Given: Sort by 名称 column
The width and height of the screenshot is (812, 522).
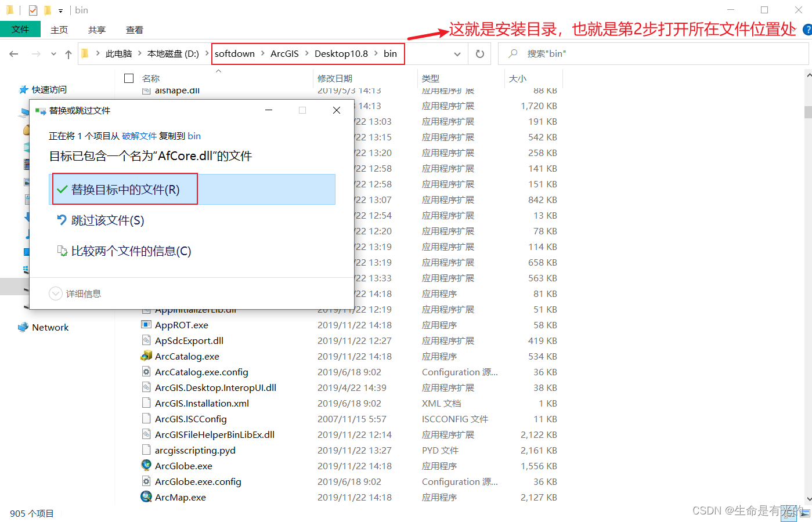Looking at the screenshot, I should 151,78.
